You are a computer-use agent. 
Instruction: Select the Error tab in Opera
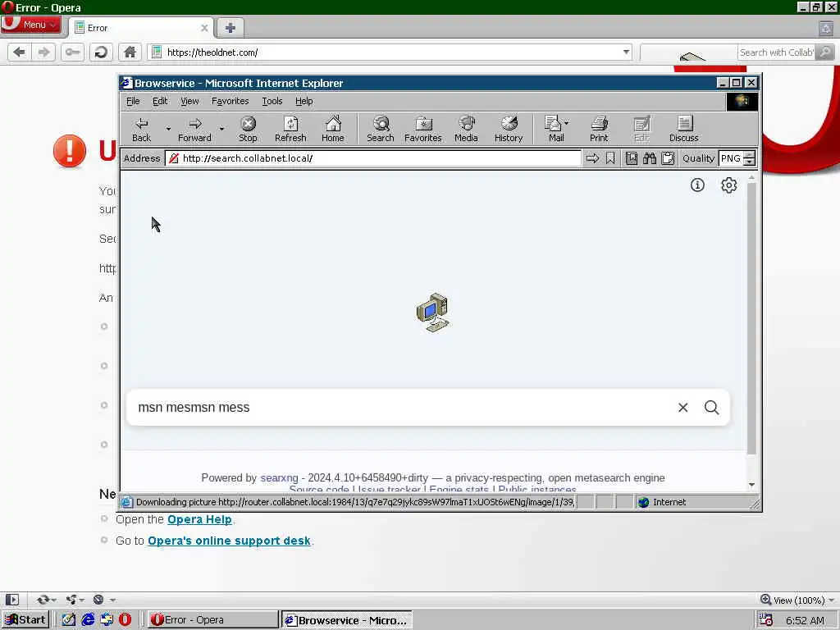(140, 28)
